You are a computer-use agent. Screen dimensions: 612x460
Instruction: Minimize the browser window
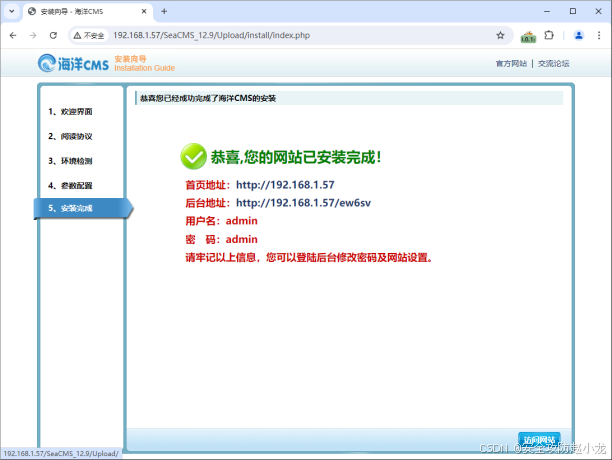547,11
